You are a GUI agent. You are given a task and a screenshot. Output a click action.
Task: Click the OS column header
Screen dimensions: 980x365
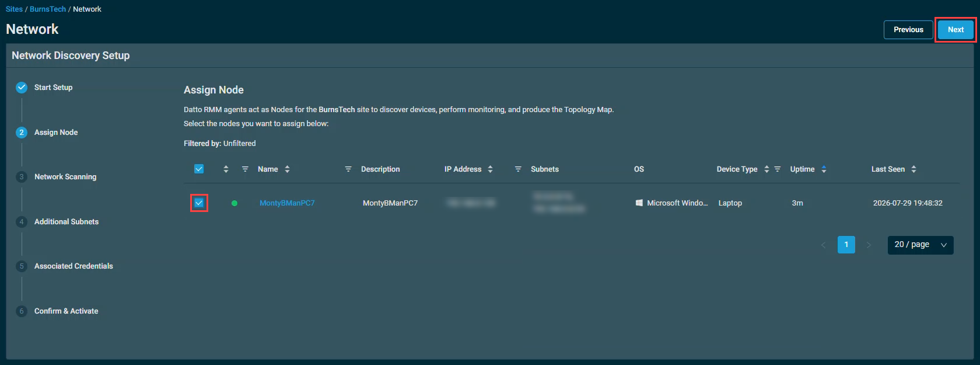639,169
